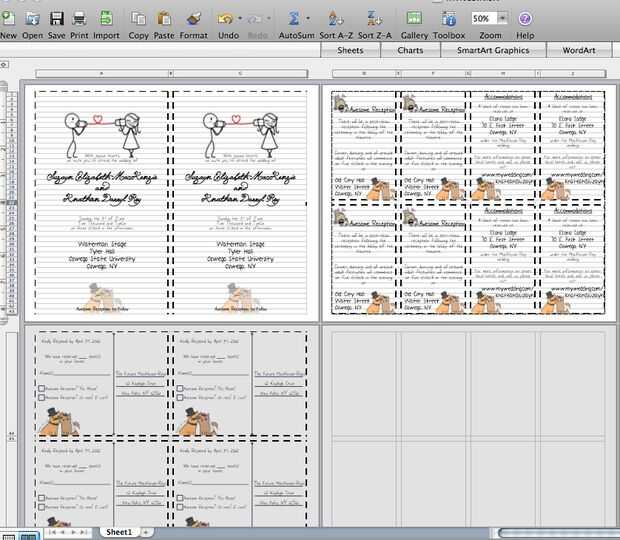Check lower checkbox in top-left RSVP card
This screenshot has width=620, height=540.
tap(42, 397)
